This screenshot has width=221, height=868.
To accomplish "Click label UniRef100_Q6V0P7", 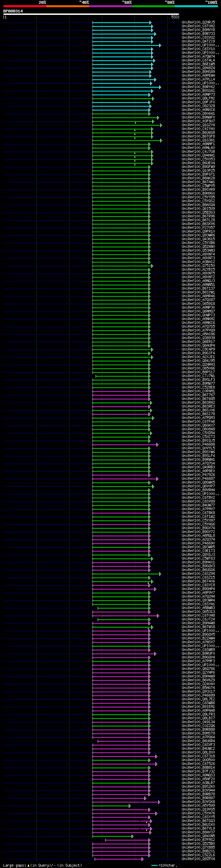I will pyautogui.click(x=198, y=486).
